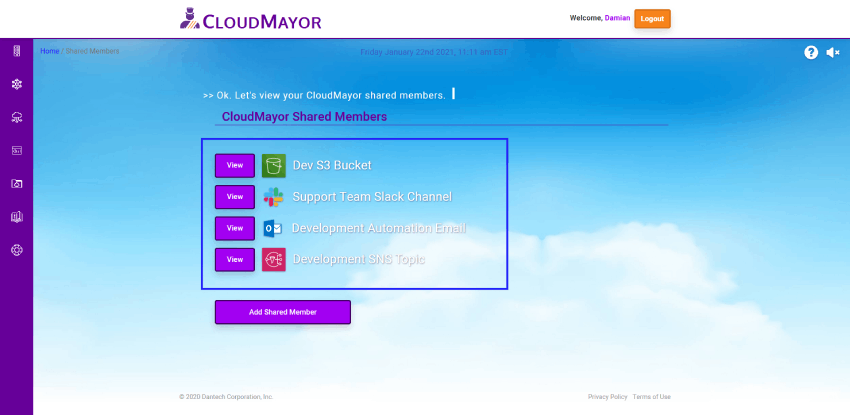The image size is (850, 415).
Task: Open the Terms of Use link
Action: coord(652,397)
